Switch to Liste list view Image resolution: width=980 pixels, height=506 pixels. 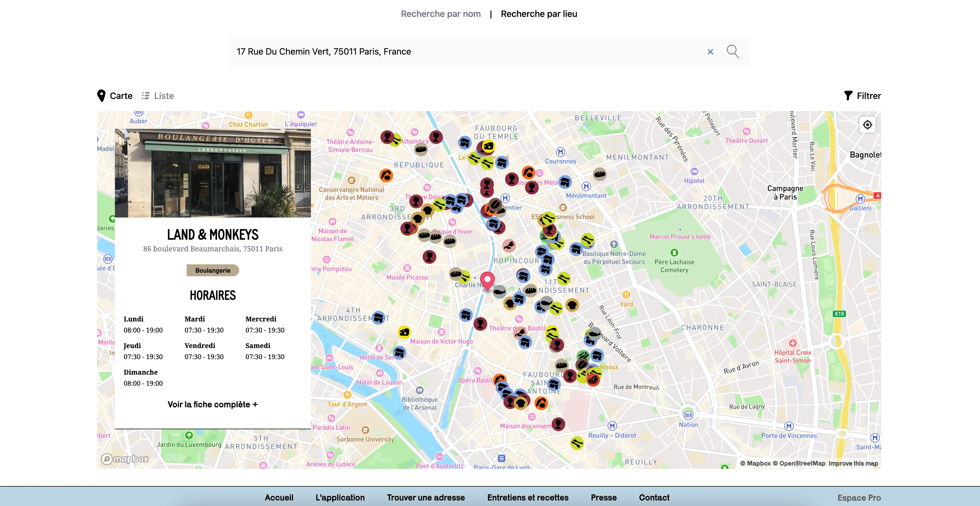158,96
